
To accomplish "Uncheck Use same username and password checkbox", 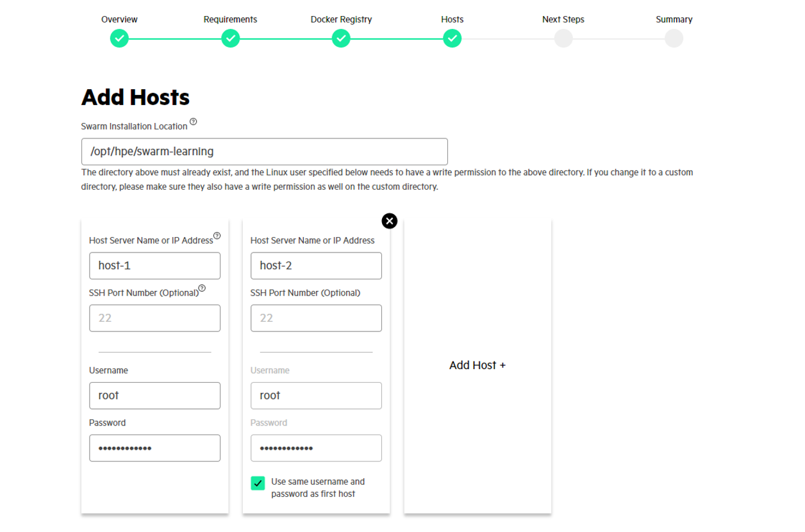I will (x=258, y=483).
